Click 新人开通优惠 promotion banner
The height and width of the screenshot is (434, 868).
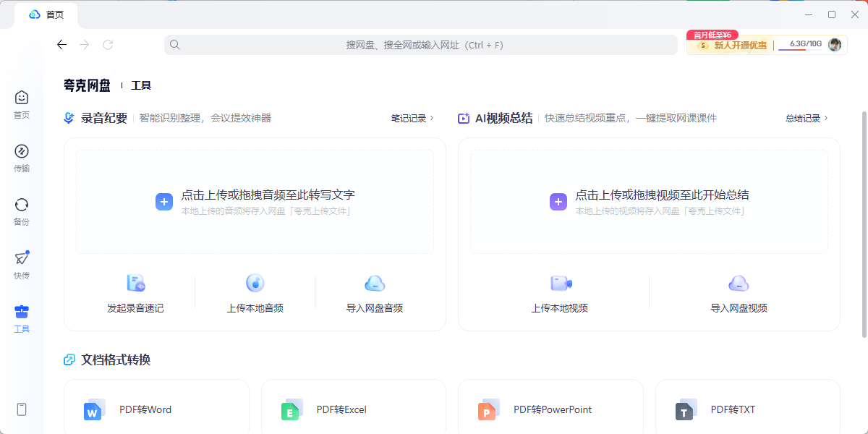(740, 45)
